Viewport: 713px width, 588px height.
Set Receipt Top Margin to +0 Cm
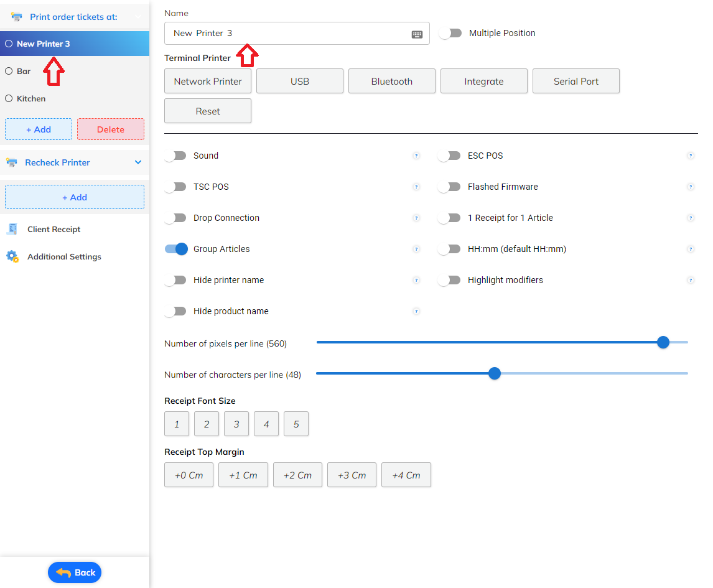point(189,475)
